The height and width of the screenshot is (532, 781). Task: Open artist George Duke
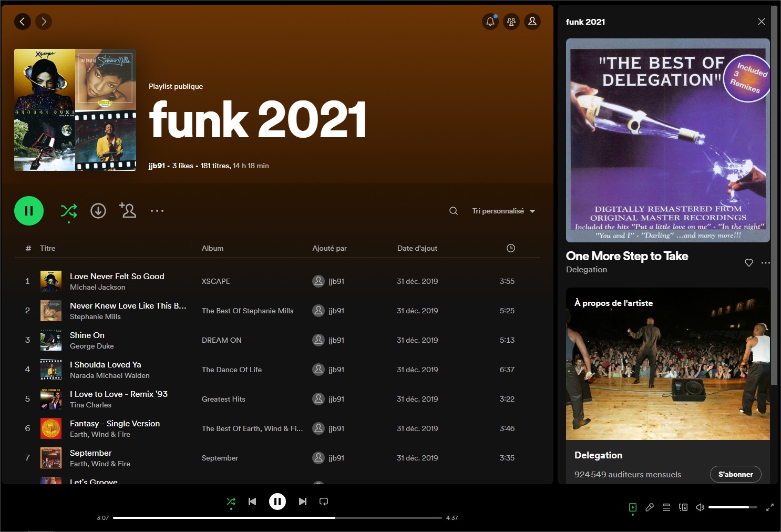coord(92,346)
